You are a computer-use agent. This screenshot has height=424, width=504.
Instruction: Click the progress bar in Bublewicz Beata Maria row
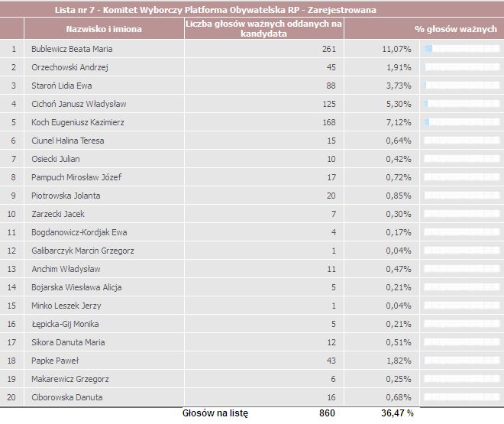click(462, 49)
